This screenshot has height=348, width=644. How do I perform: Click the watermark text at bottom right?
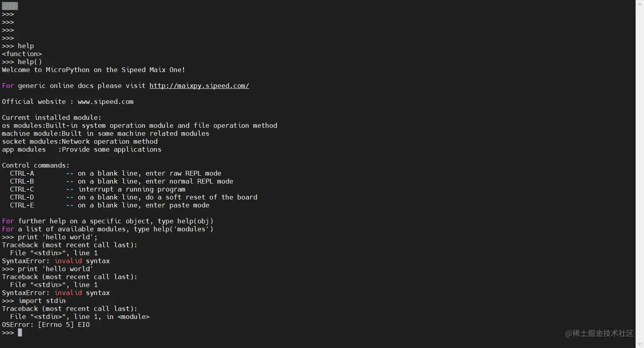[599, 334]
